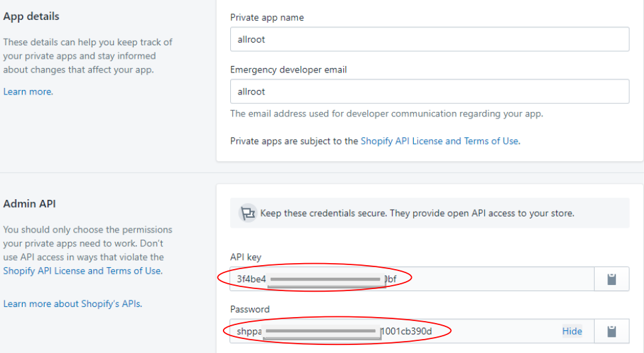This screenshot has height=353, width=644.
Task: Open Learn more about Shopify's APIs link
Action: pyautogui.click(x=73, y=304)
